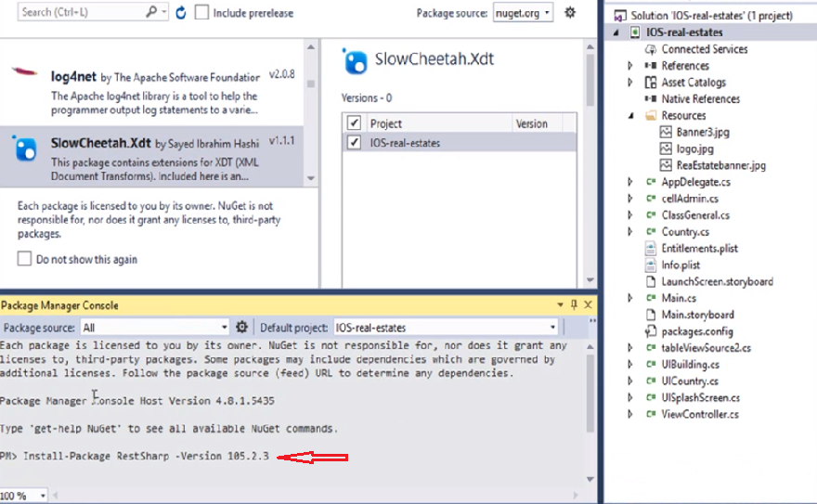This screenshot has height=504, width=817.
Task: Click the Resources folder icon
Action: coord(650,115)
